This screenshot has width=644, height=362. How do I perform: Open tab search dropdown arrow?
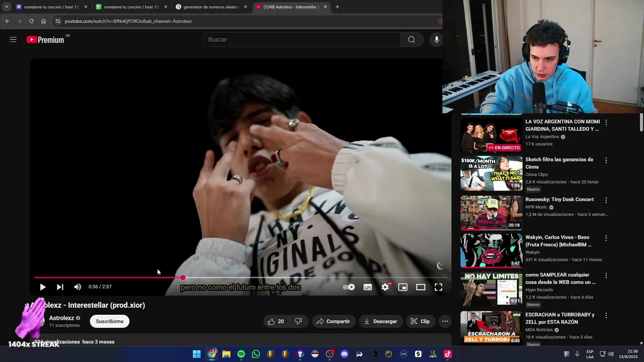click(6, 7)
